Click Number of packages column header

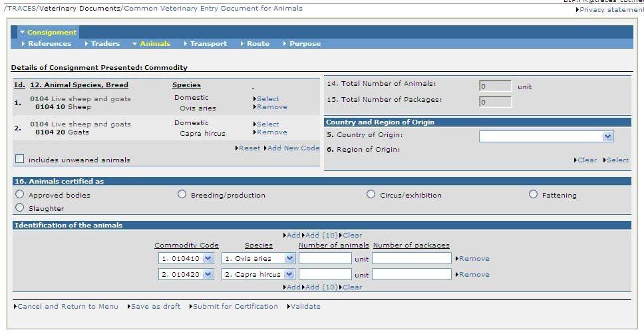[x=411, y=246]
